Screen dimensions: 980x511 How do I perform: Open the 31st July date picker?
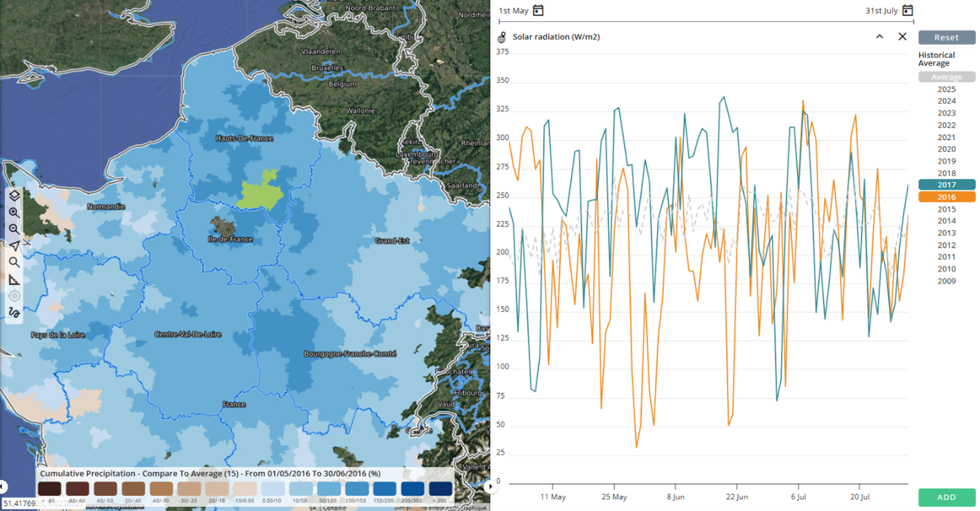tap(907, 10)
